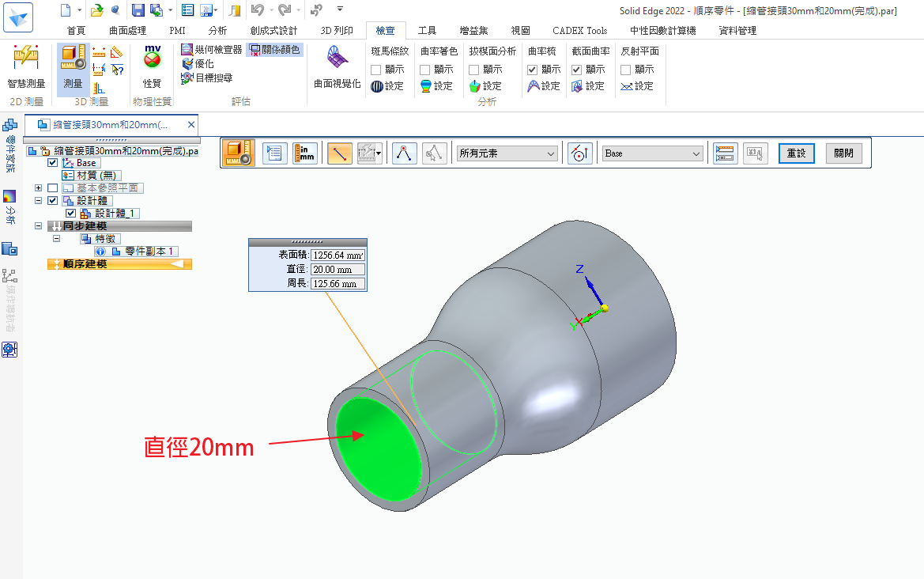Select the 性質 physical properties icon
This screenshot has height=579, width=924.
click(152, 59)
